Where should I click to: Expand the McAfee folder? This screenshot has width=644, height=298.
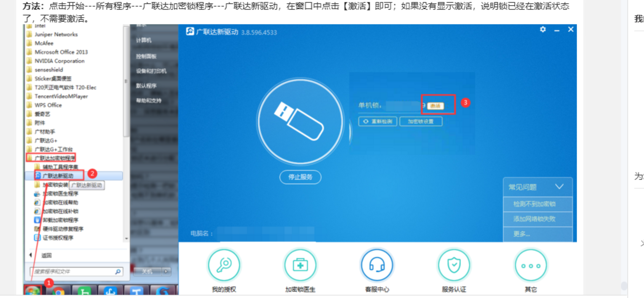(x=40, y=43)
